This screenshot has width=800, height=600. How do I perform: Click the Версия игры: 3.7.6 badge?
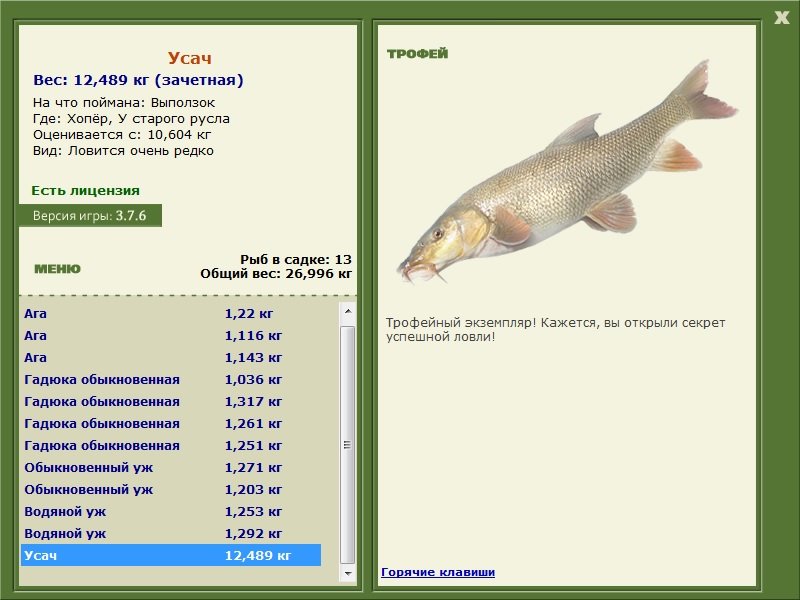(x=90, y=215)
